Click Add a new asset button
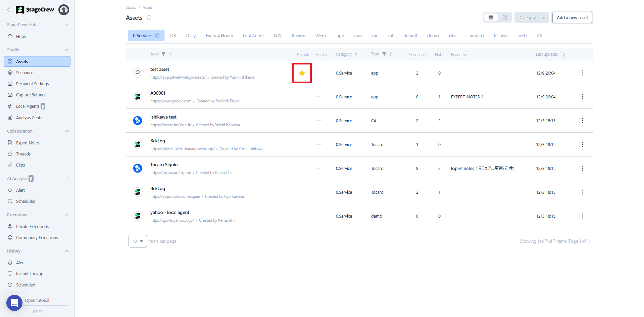The width and height of the screenshot is (644, 317). pyautogui.click(x=572, y=17)
